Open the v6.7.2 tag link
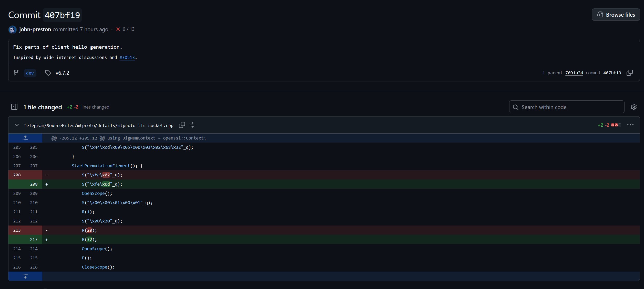 [x=62, y=73]
